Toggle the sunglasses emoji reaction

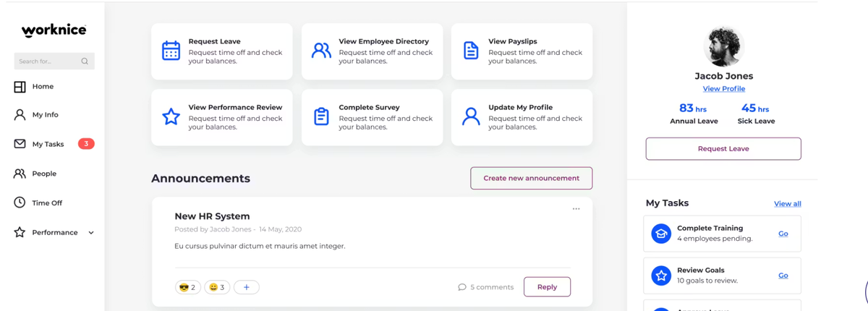pos(187,287)
